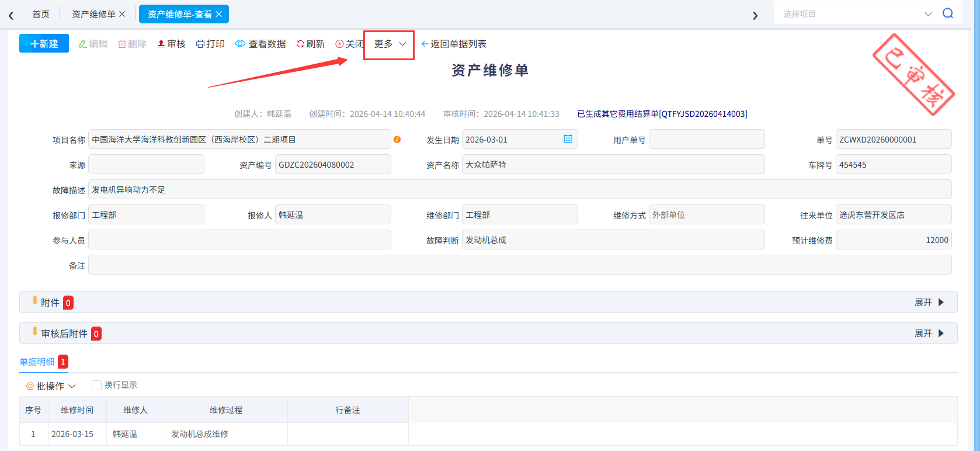Click the 审核 stamp icon
The height and width of the screenshot is (451, 980).
click(161, 44)
